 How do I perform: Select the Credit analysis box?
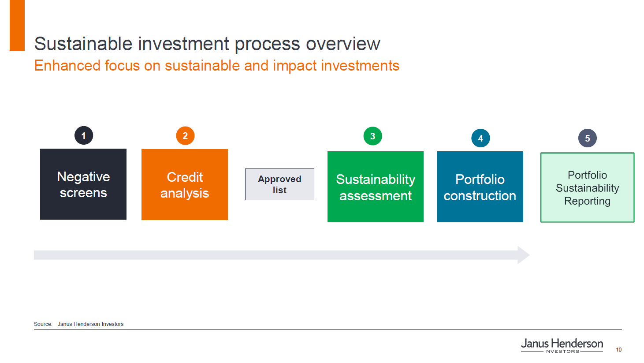click(x=185, y=185)
